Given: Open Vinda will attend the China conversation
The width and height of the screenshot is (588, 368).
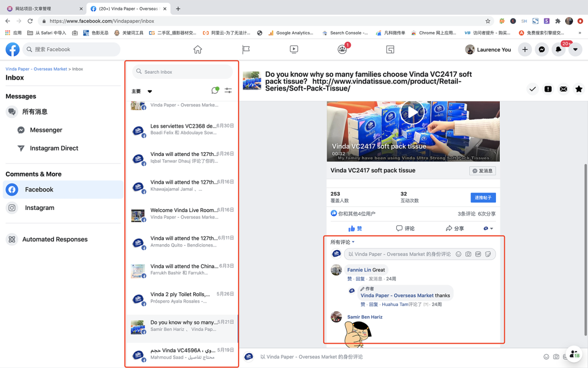Looking at the screenshot, I should point(182,270).
